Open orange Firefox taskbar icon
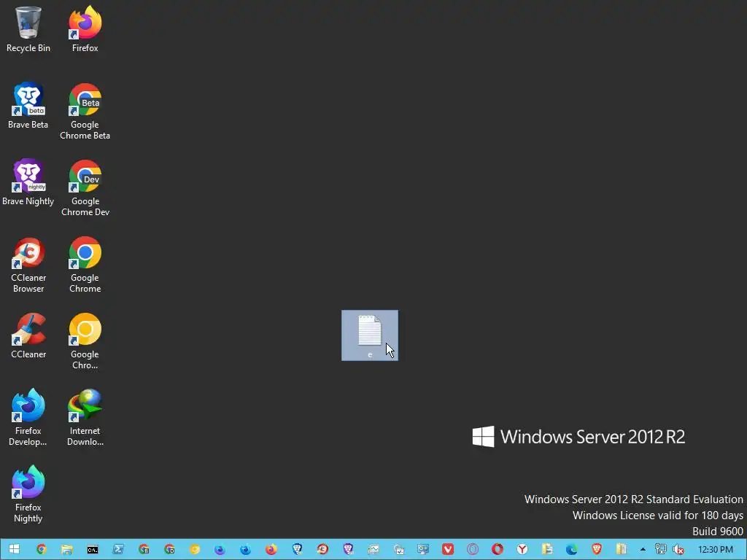This screenshot has width=747, height=560. tap(271, 550)
